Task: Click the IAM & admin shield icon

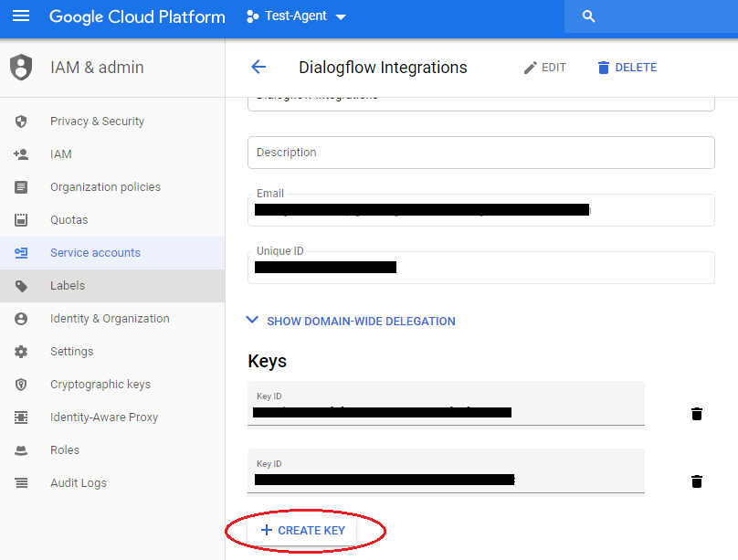Action: point(20,68)
